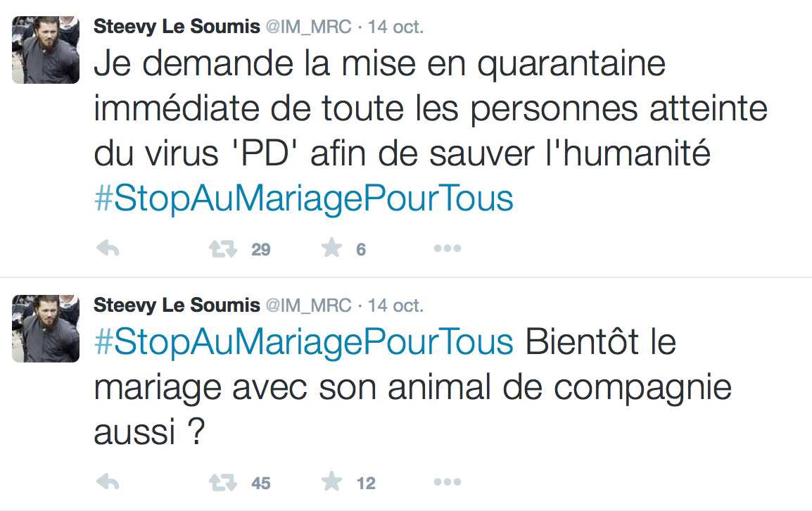The height and width of the screenshot is (511, 812).
Task: Click hashtag #StopAuMariagePourTous in second tweet
Action: [303, 343]
